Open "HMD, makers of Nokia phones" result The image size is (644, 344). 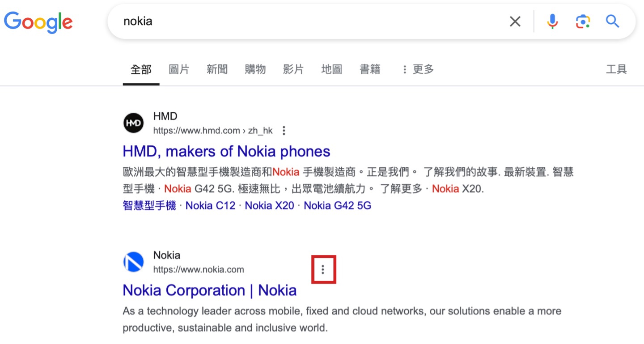[x=226, y=152]
